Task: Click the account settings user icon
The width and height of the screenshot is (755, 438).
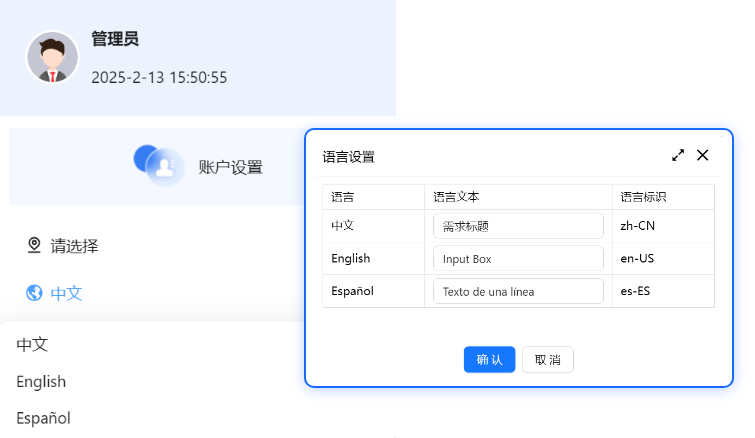Action: pos(159,166)
